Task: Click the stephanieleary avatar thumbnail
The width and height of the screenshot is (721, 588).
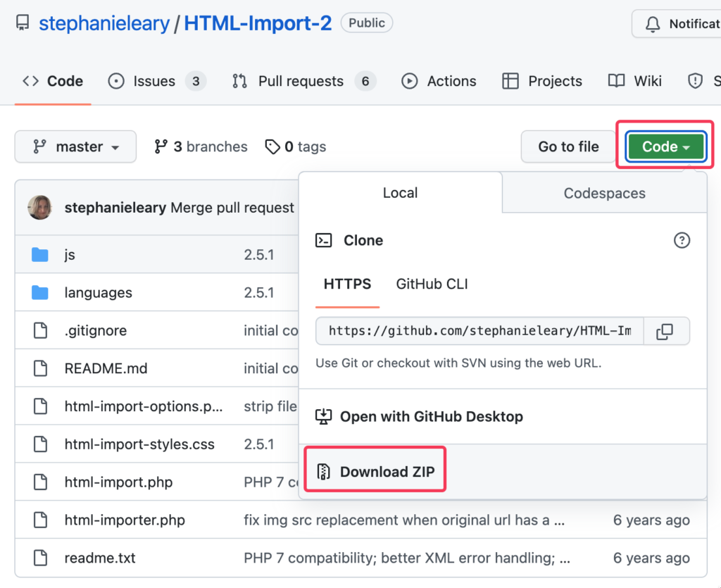Action: [x=39, y=208]
